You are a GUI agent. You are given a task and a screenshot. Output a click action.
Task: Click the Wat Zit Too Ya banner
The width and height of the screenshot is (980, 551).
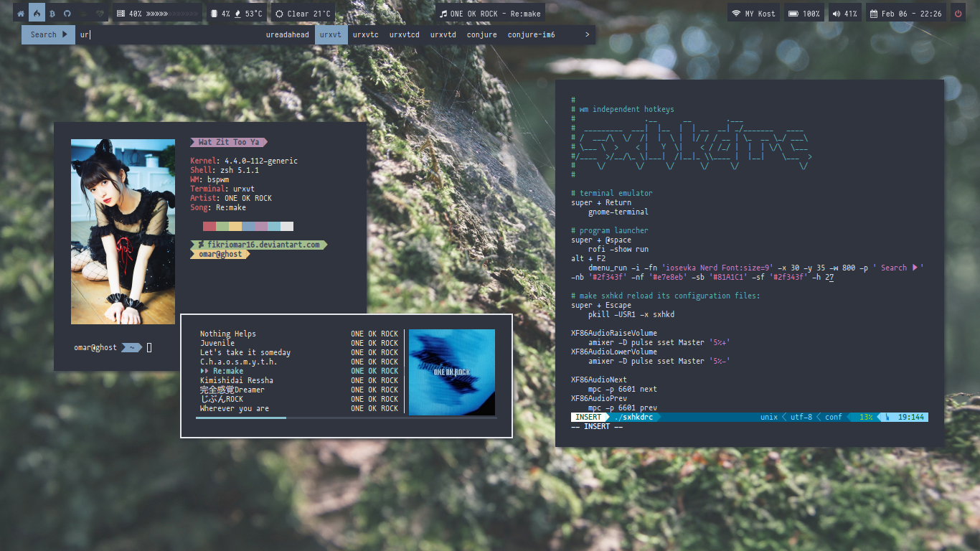tap(229, 142)
